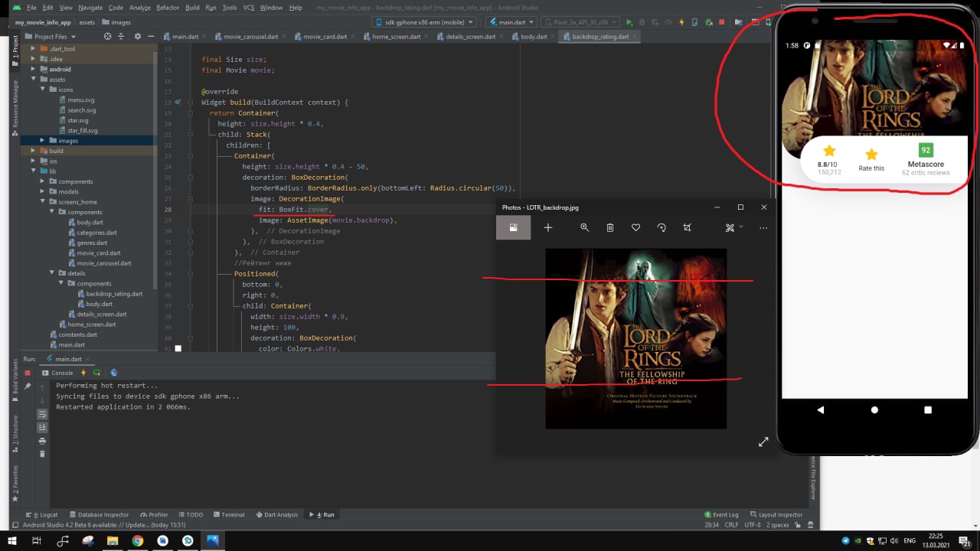Trigger Flutter hot reload lightning icon in toolbar
Screen dimensions: 980x551
tap(683, 22)
